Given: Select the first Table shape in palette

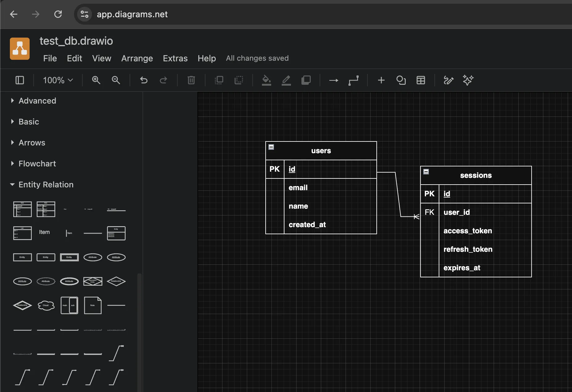Looking at the screenshot, I should pyautogui.click(x=23, y=209).
